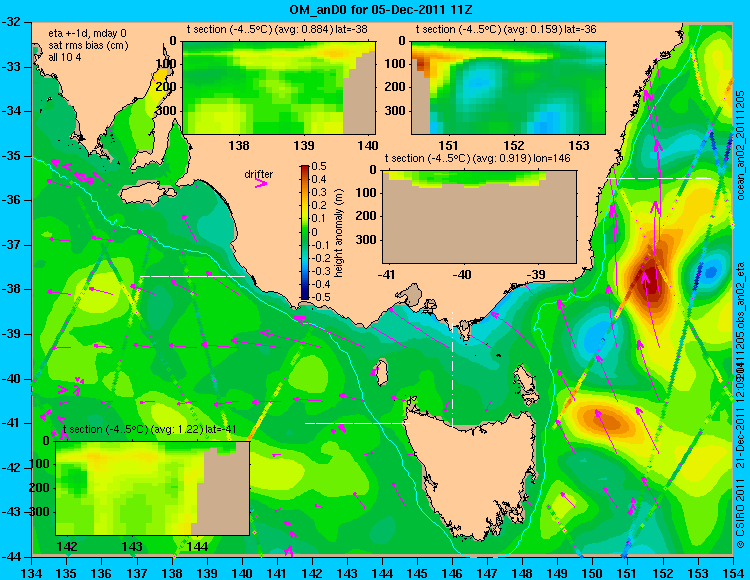Screen dimensions: 750x580
Task: Click the white dashed section line at lat -38
Action: [x=193, y=276]
